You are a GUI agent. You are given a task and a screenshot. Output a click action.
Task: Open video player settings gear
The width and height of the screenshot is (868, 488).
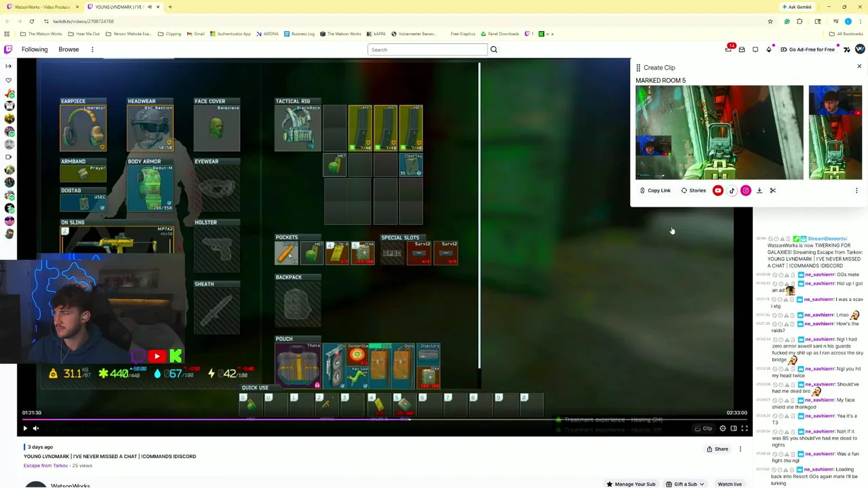723,428
